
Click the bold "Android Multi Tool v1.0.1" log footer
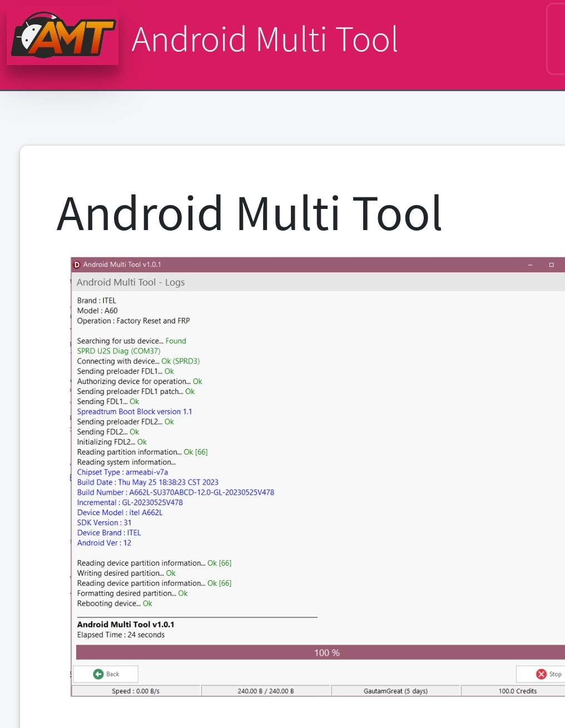126,625
